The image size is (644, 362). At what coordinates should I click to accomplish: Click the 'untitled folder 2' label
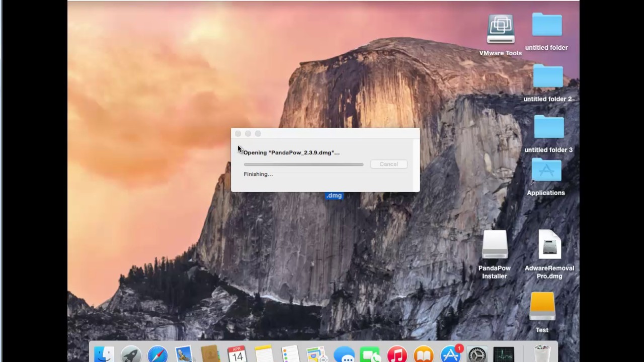tap(547, 99)
